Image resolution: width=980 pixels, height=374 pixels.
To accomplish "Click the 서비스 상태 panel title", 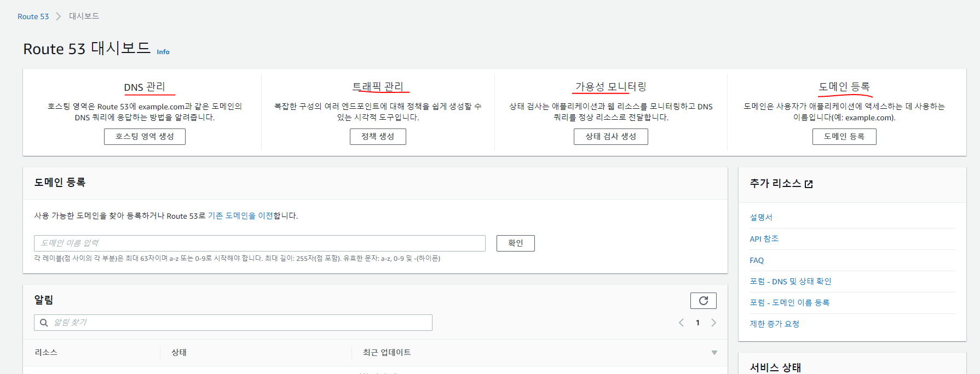I will pyautogui.click(x=775, y=367).
